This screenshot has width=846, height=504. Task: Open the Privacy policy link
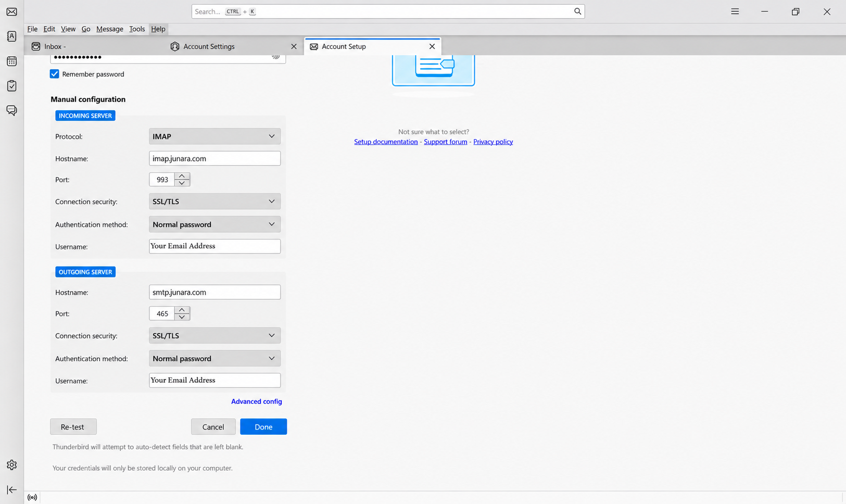(493, 142)
